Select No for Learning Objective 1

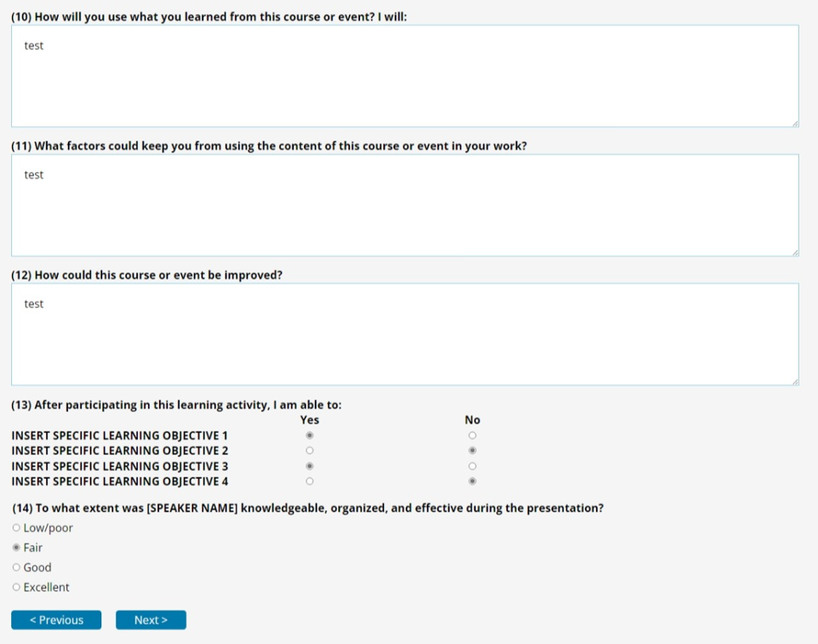click(x=472, y=436)
